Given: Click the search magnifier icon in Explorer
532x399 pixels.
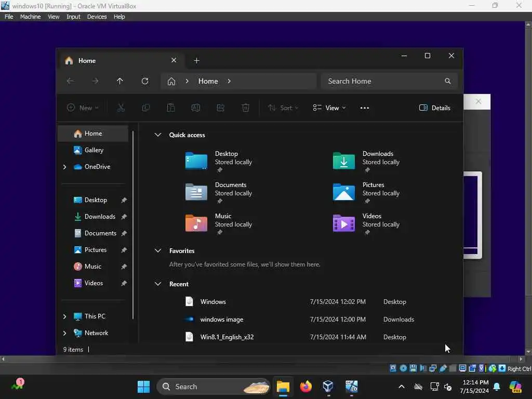Looking at the screenshot, I should click(x=447, y=81).
